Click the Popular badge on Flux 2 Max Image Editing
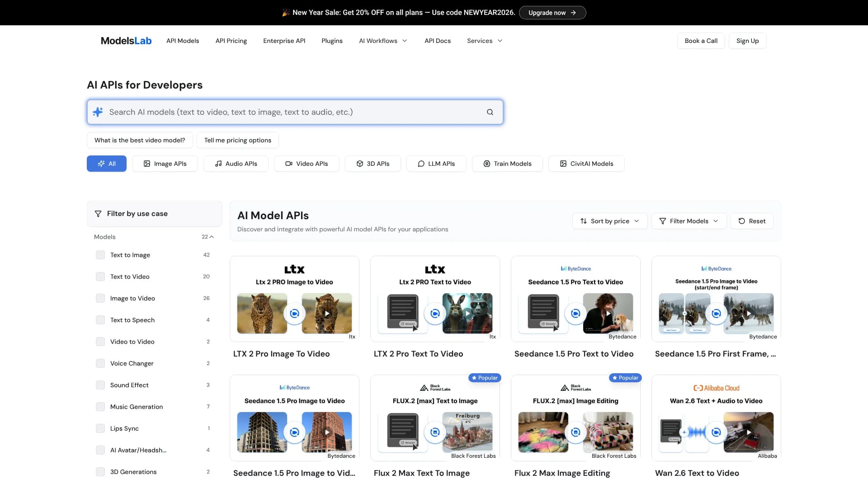Image resolution: width=868 pixels, height=488 pixels. click(x=625, y=378)
